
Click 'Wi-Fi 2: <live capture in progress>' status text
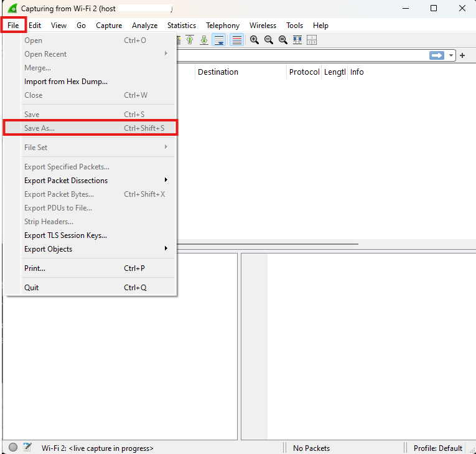(x=97, y=448)
